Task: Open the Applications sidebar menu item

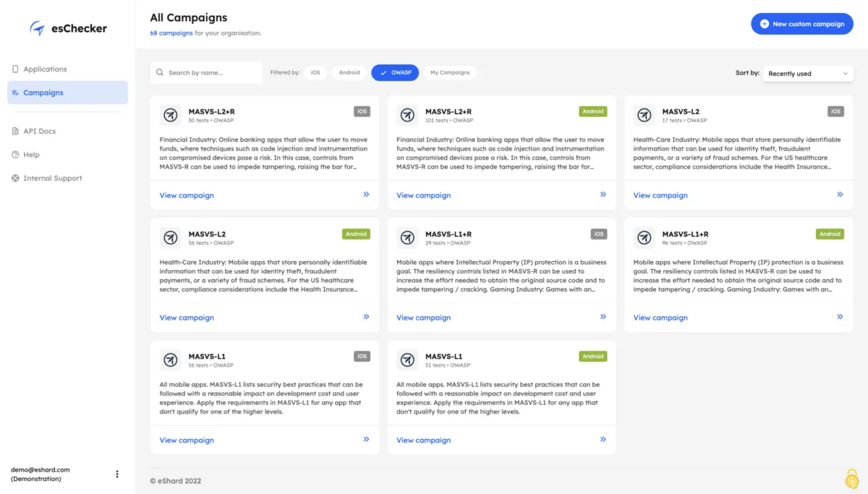Action: click(x=45, y=69)
